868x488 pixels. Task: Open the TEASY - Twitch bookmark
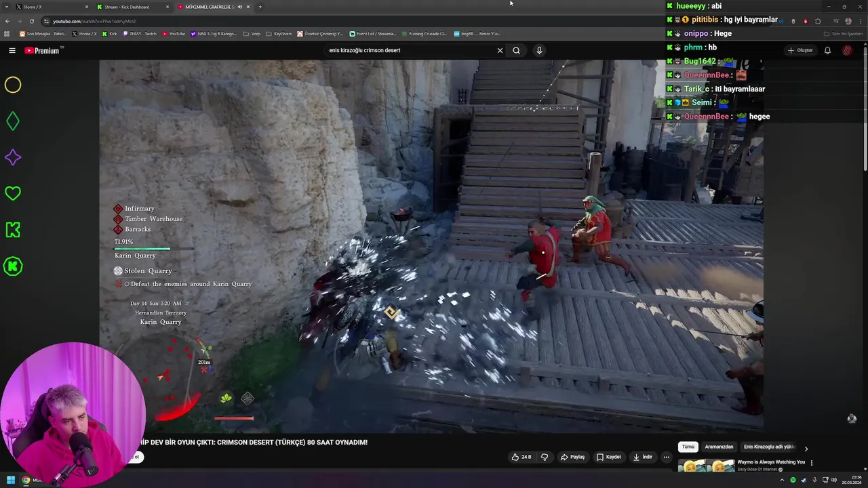point(139,34)
